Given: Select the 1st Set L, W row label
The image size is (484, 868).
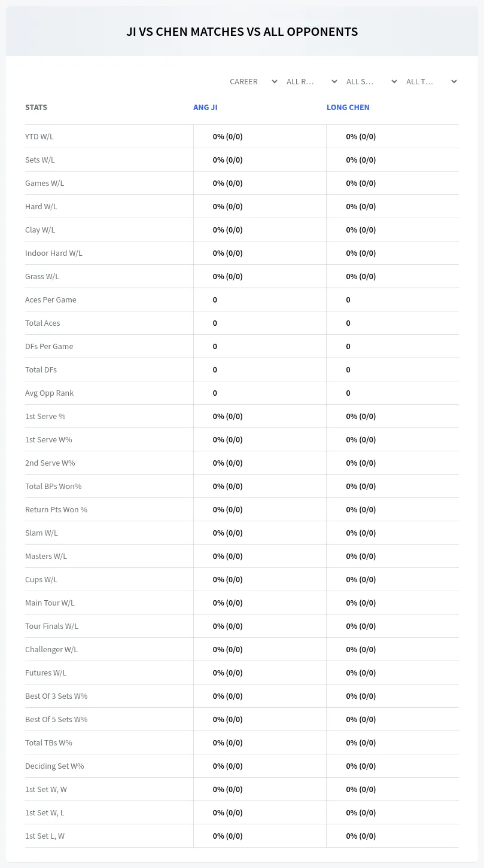Looking at the screenshot, I should pyautogui.click(x=45, y=836).
